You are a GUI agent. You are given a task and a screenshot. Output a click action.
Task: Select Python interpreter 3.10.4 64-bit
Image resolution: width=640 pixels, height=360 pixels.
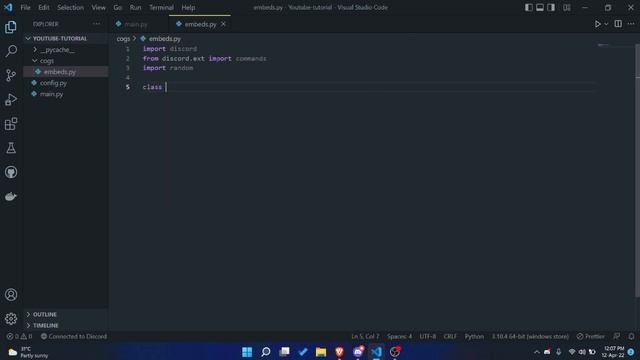click(530, 336)
